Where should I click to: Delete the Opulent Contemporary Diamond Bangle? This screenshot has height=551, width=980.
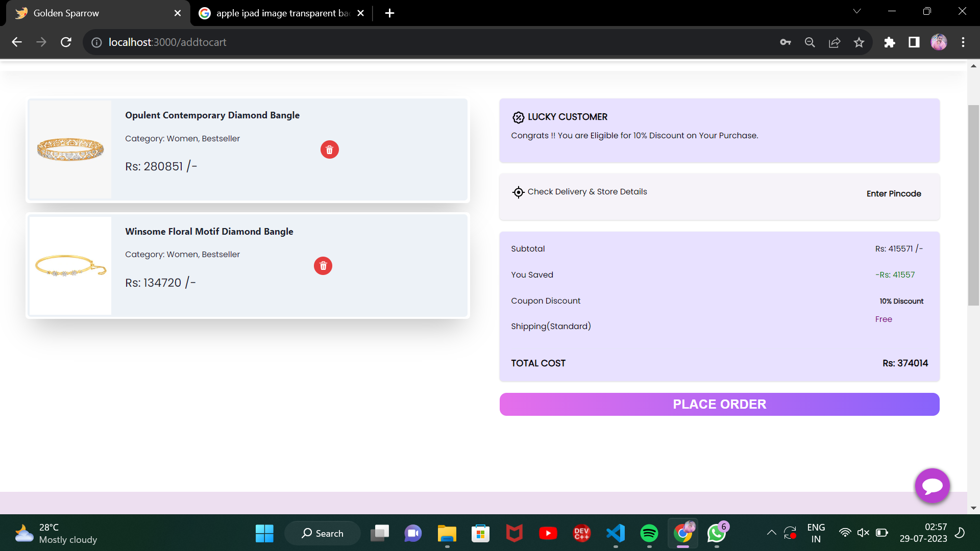pyautogui.click(x=329, y=149)
